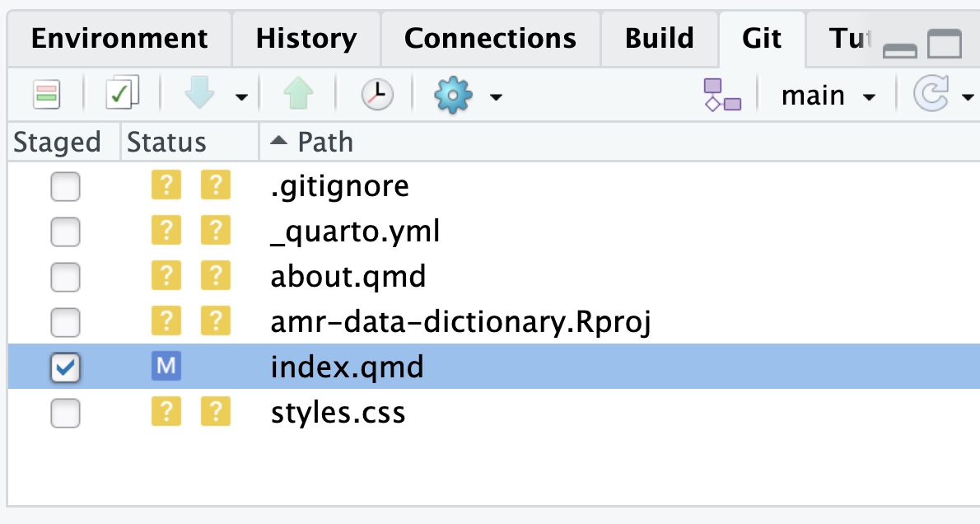Image resolution: width=980 pixels, height=524 pixels.
Task: Click first status icon for styles.css
Action: point(166,411)
